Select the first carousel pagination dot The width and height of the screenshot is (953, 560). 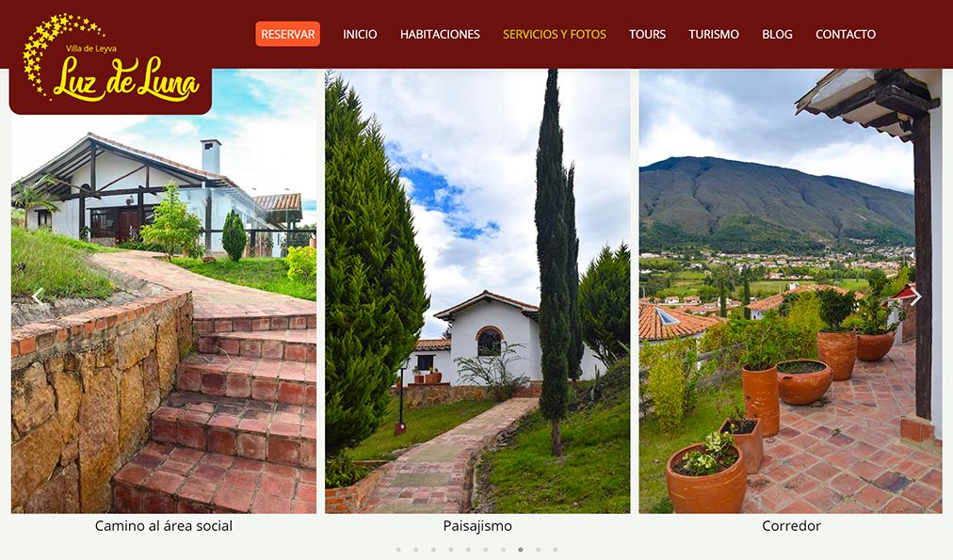click(398, 550)
